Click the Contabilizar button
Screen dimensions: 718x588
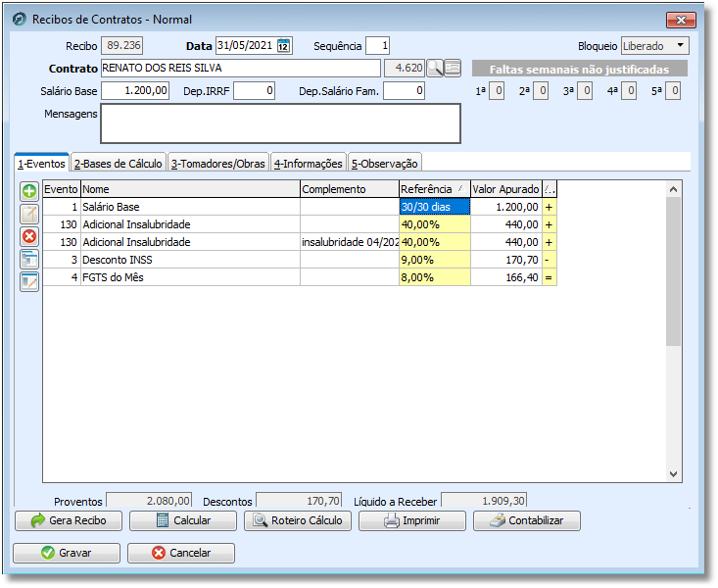527,521
